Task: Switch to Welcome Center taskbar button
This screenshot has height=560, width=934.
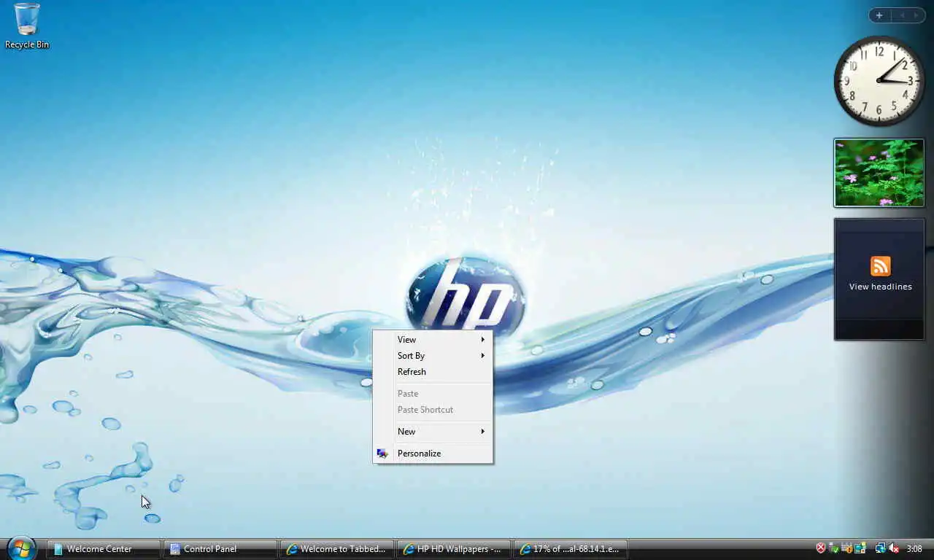Action: point(104,549)
